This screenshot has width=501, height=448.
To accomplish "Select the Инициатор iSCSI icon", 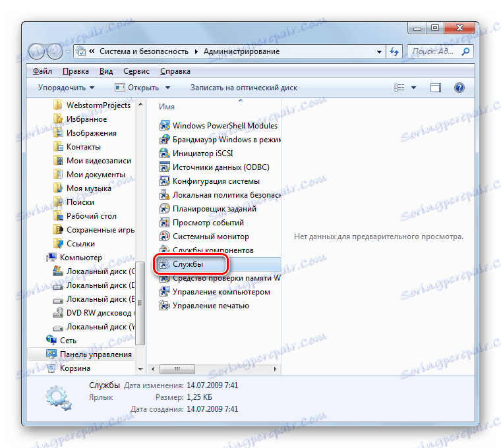I will 165,154.
